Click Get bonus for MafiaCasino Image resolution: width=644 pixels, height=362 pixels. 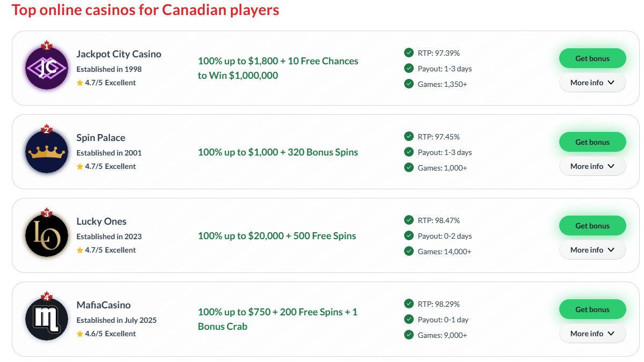[592, 309]
